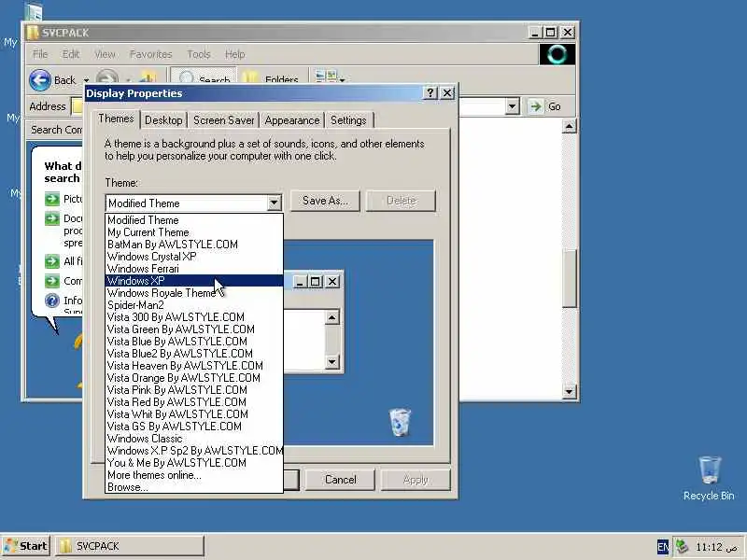
Task: Open the Tools menu in SVCPACK
Action: tap(199, 54)
